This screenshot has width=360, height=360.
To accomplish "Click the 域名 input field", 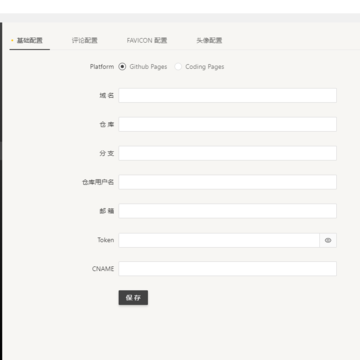I will pos(228,95).
